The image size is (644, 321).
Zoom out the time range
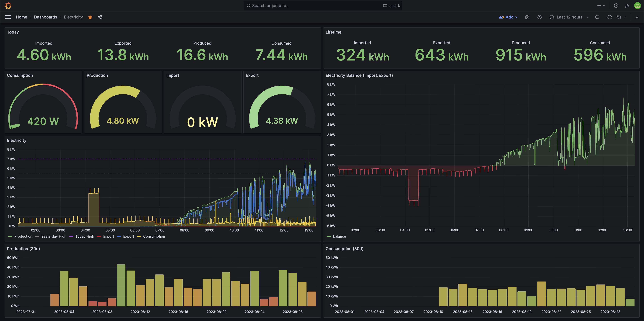(x=597, y=17)
